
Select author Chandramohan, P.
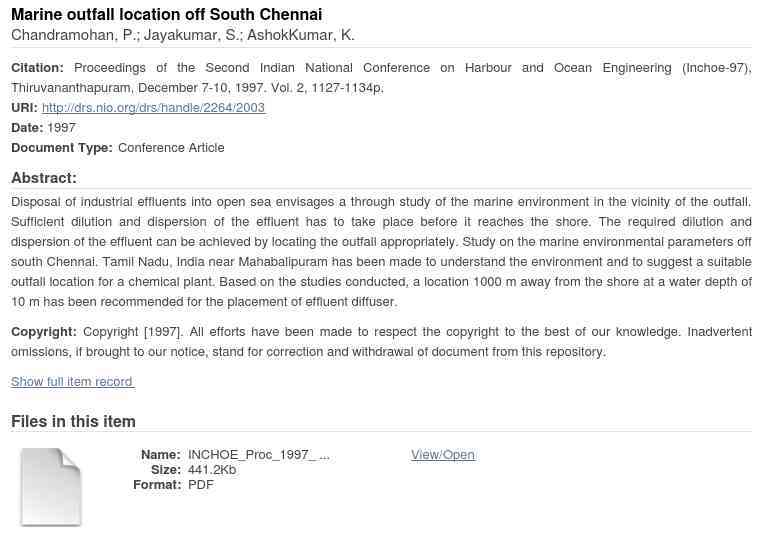tap(75, 35)
